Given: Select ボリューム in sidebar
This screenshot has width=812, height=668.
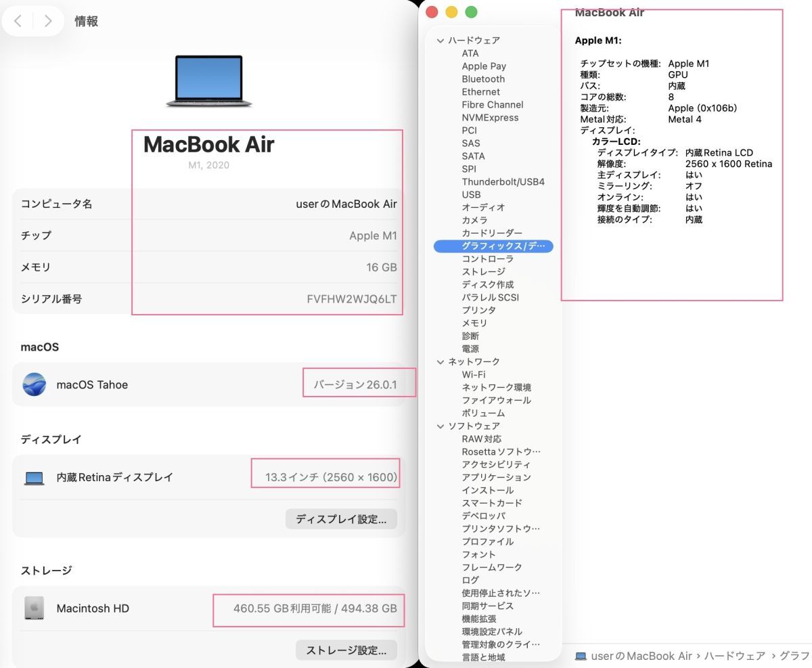Looking at the screenshot, I should tap(483, 414).
